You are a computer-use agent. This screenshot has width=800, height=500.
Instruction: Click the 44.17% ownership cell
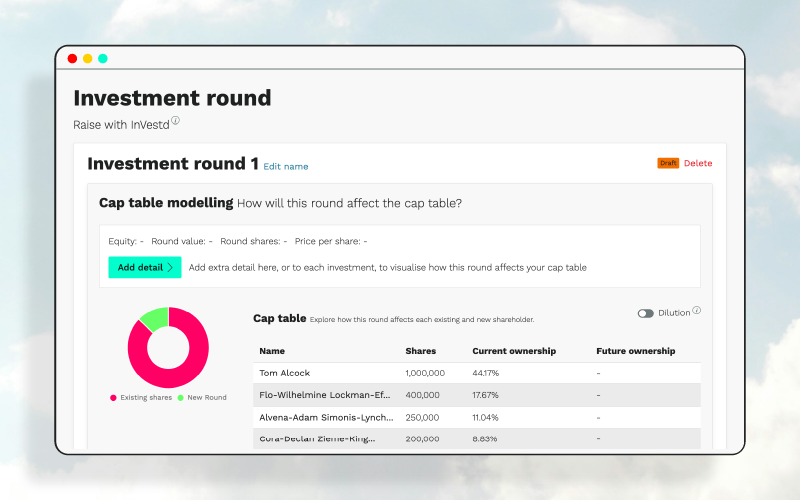point(486,373)
